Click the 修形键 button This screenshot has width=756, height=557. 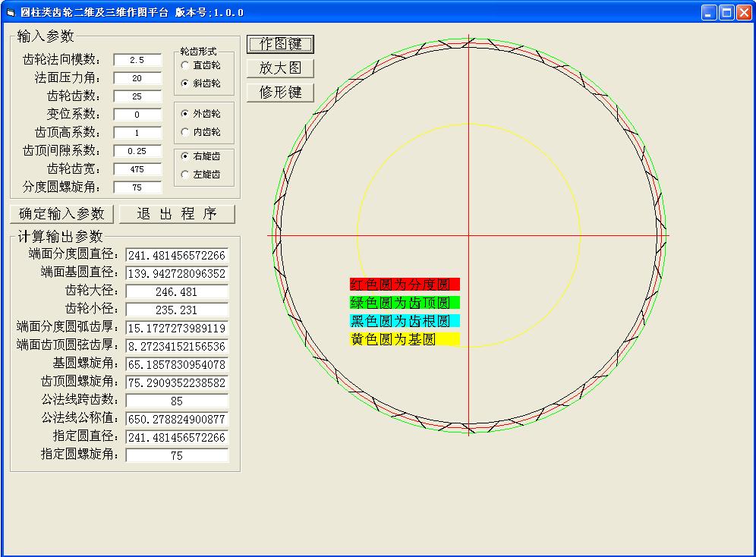pyautogui.click(x=280, y=92)
